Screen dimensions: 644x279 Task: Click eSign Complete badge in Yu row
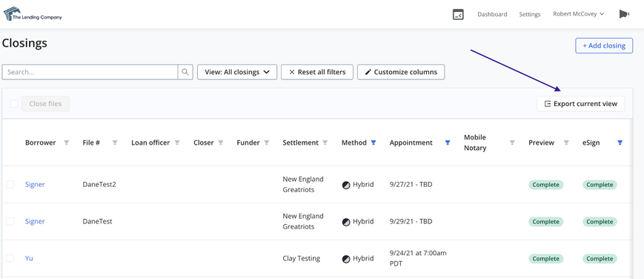click(600, 259)
